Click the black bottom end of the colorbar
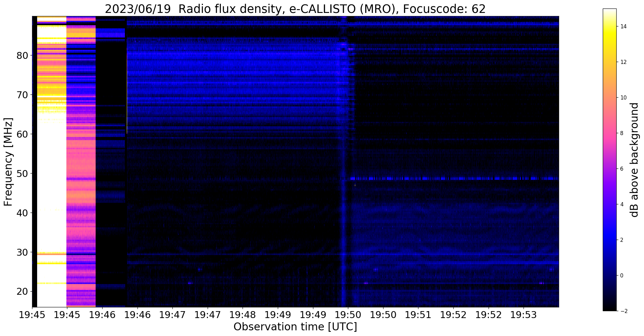The image size is (644, 336). [609, 307]
